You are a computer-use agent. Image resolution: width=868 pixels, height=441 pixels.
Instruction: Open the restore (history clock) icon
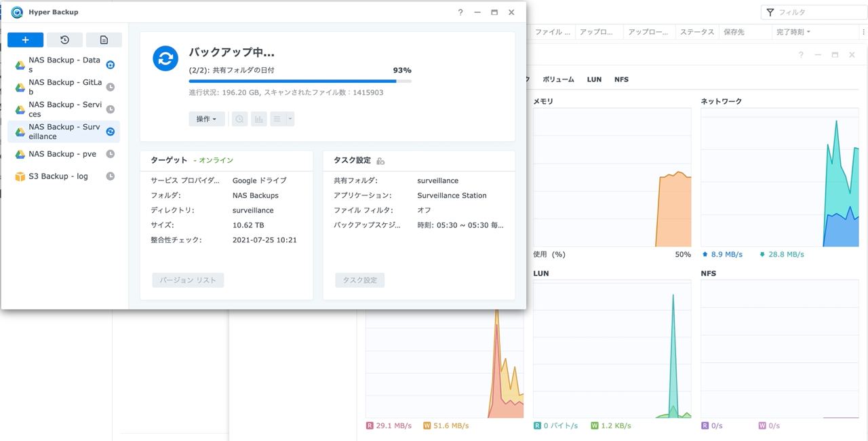click(65, 40)
